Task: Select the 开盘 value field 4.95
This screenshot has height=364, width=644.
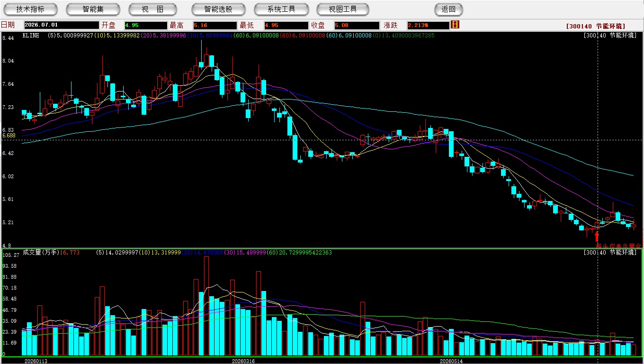Action: pyautogui.click(x=146, y=25)
